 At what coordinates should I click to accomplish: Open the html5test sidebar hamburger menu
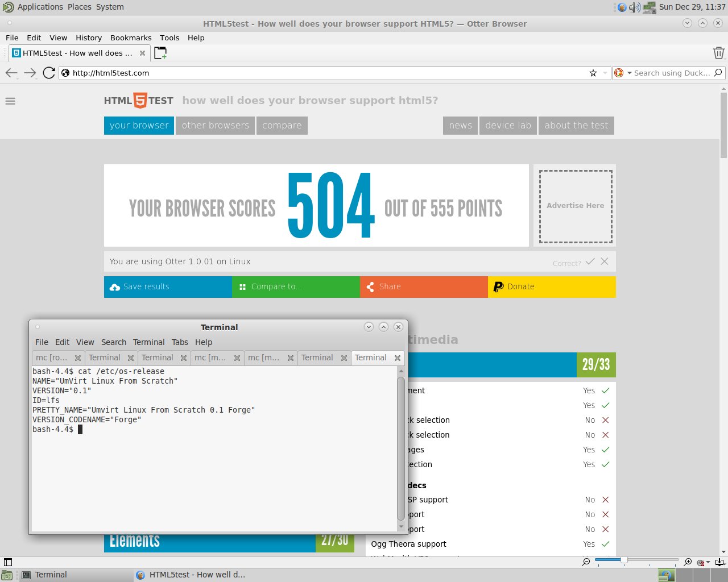pyautogui.click(x=10, y=101)
